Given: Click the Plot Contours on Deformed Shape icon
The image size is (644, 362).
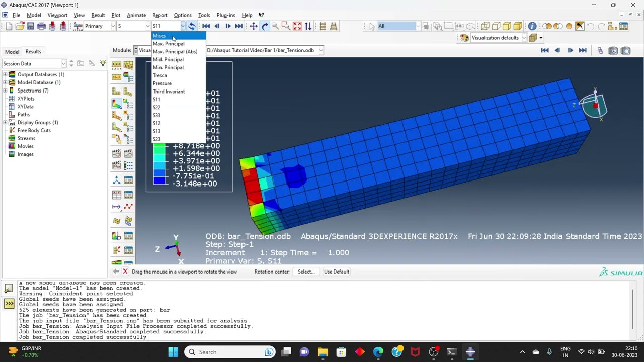Looking at the screenshot, I should 116,104.
